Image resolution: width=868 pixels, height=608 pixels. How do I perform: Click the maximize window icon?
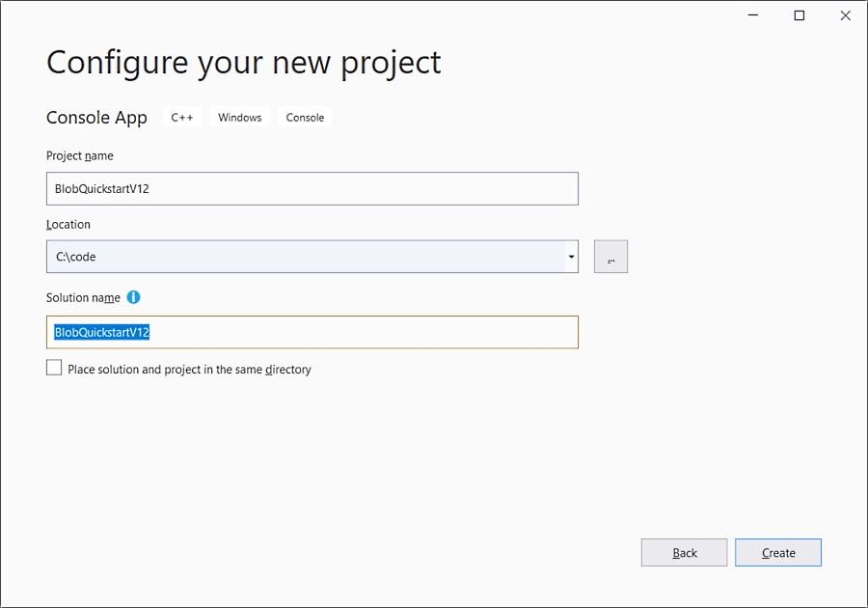(x=798, y=14)
